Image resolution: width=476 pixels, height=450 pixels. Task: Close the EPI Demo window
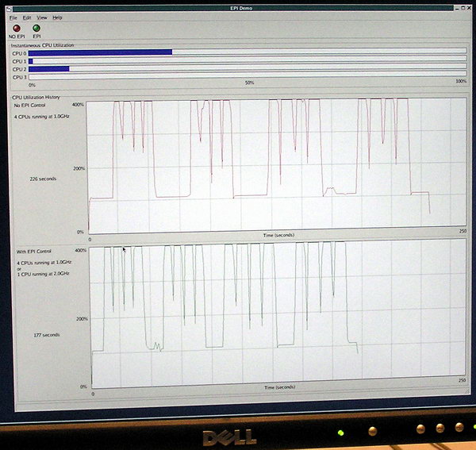[470, 8]
